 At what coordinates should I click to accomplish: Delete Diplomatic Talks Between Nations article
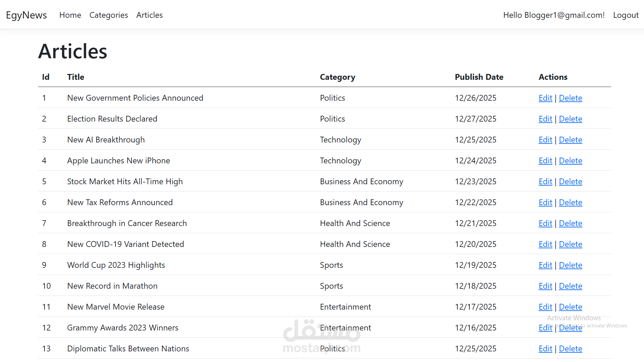[x=570, y=349]
